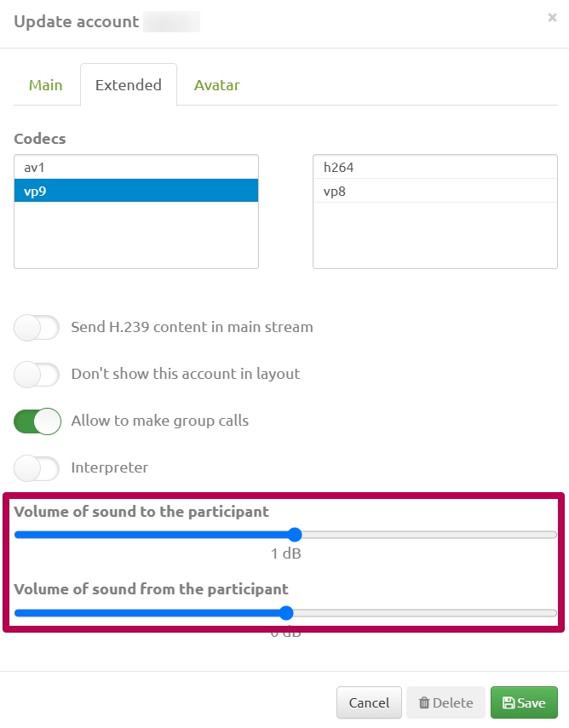Click the Volume of sound from the participant slider handle
The width and height of the screenshot is (569, 728).
285,612
